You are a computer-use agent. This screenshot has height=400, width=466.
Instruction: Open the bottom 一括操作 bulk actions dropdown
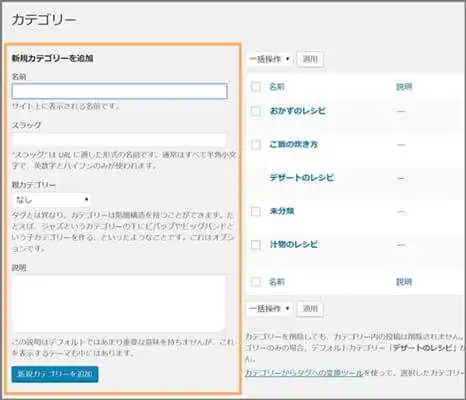[269, 309]
